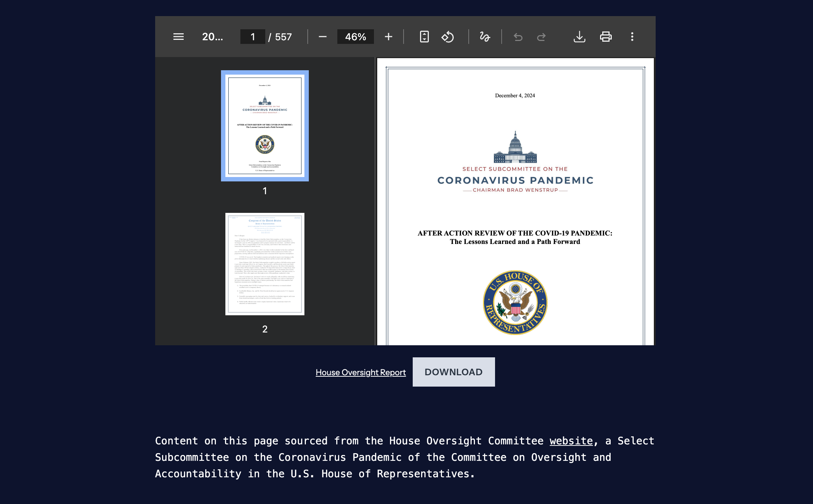Click the truncated document title 20...

tap(212, 37)
